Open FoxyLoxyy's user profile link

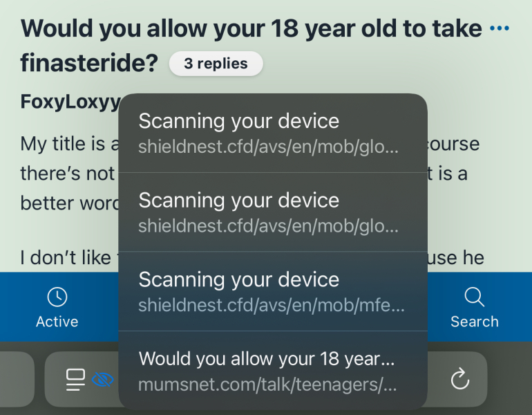[70, 102]
